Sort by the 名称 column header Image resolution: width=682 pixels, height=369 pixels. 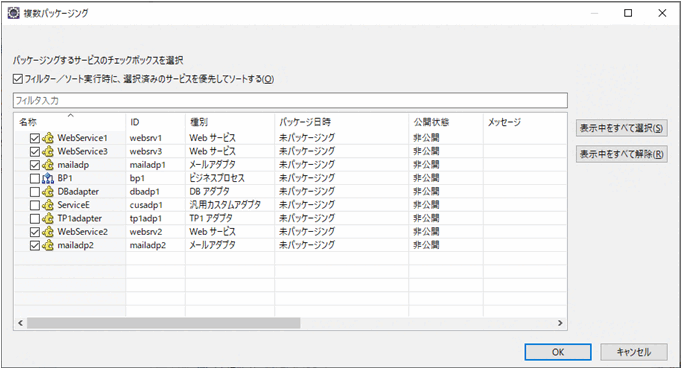pyautogui.click(x=70, y=122)
